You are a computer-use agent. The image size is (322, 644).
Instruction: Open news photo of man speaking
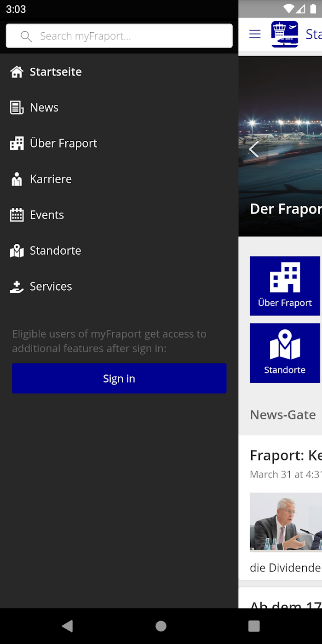[286, 522]
